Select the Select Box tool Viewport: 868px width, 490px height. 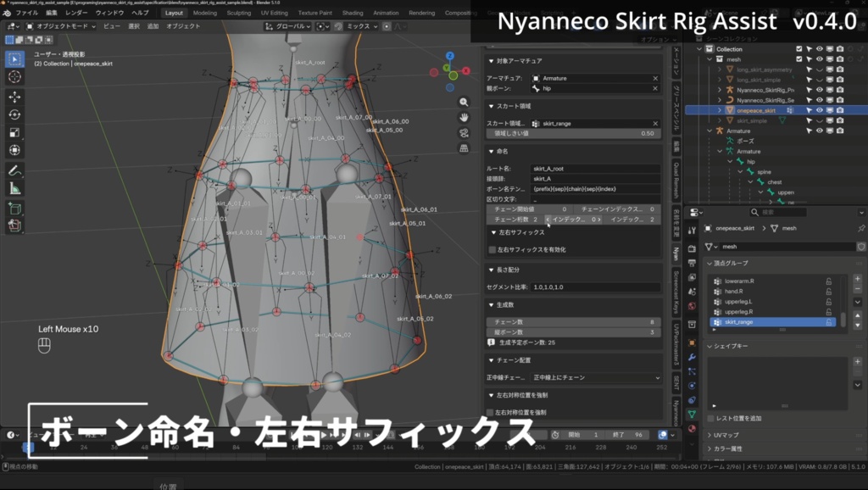tap(15, 58)
